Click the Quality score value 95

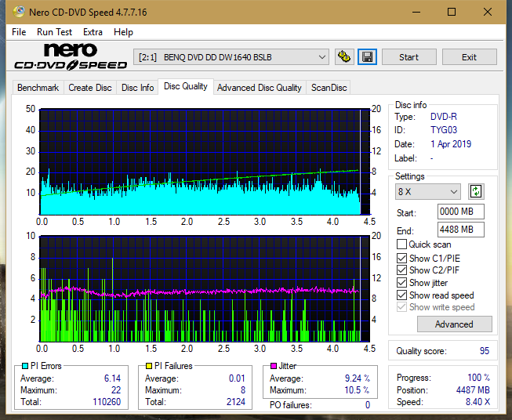pyautogui.click(x=485, y=351)
